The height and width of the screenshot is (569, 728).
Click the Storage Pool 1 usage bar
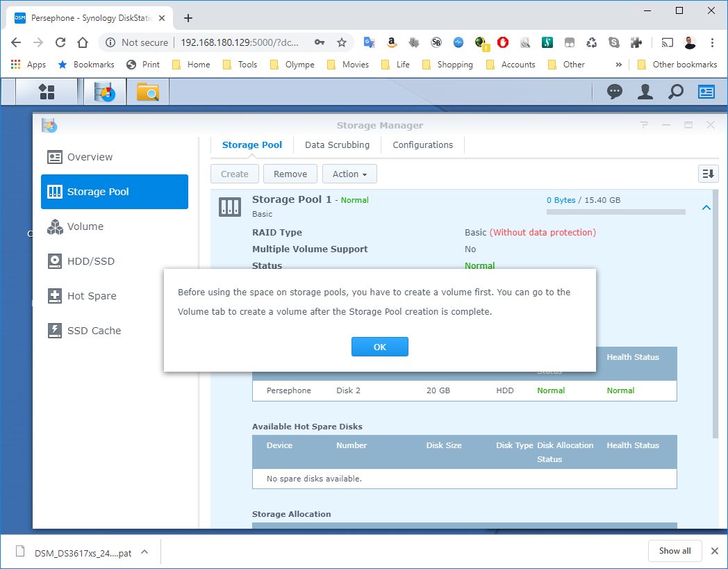click(x=616, y=212)
